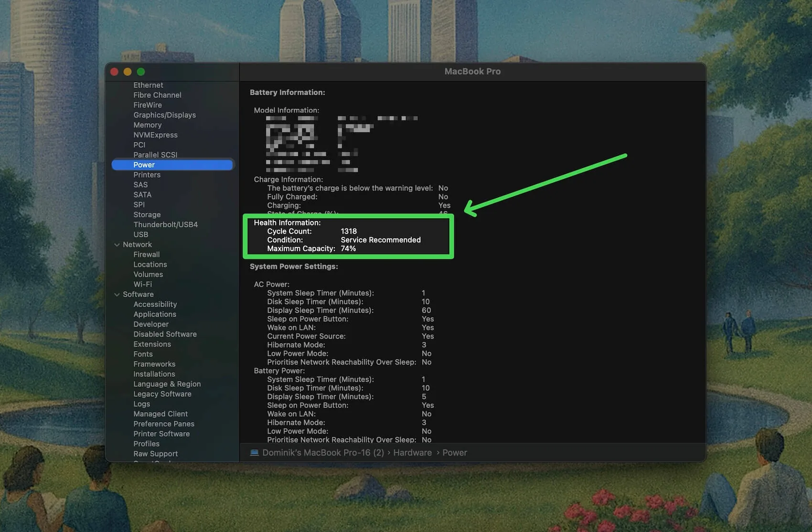Image resolution: width=812 pixels, height=532 pixels.
Task: Select USB in the sidebar
Action: [140, 234]
